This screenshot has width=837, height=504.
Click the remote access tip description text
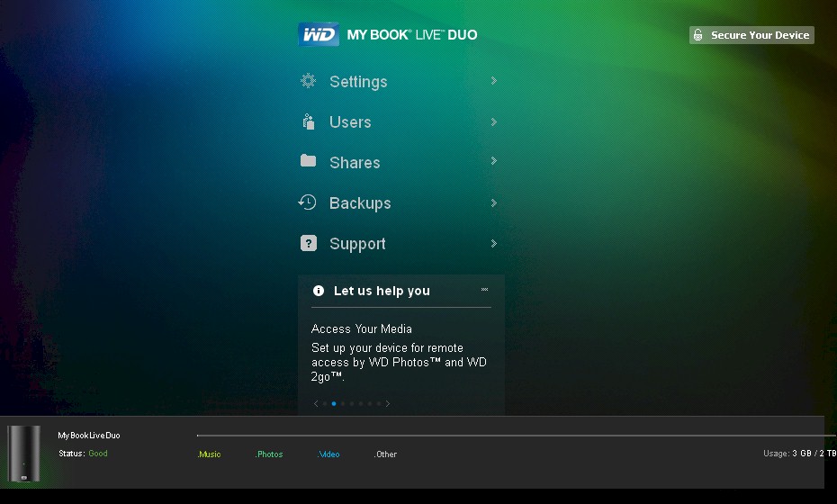(399, 363)
